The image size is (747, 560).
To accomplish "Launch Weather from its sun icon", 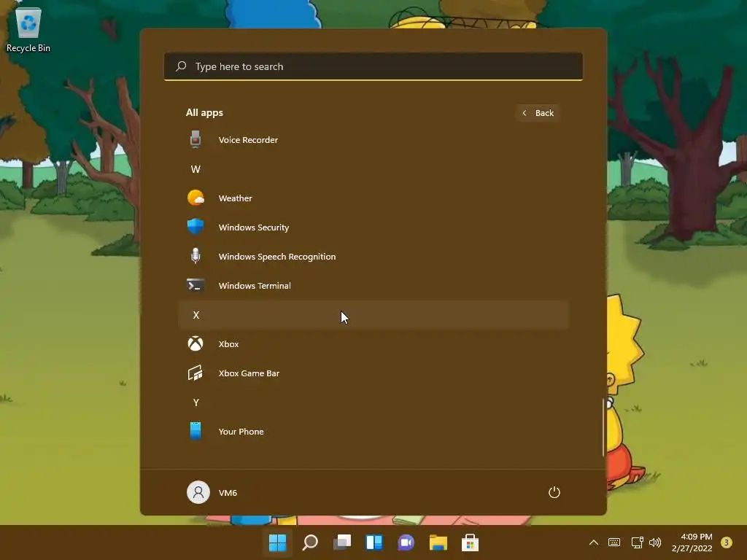I will click(x=196, y=198).
